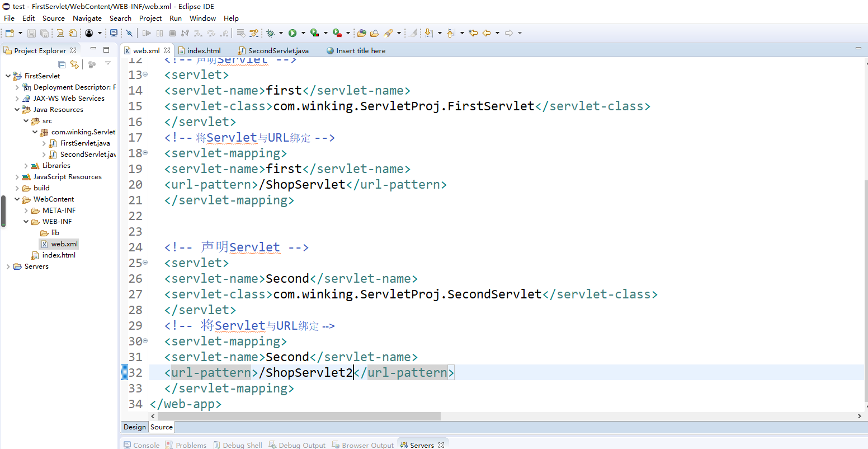Toggle Skip All Breakpoints
The height and width of the screenshot is (449, 868).
coord(129,33)
